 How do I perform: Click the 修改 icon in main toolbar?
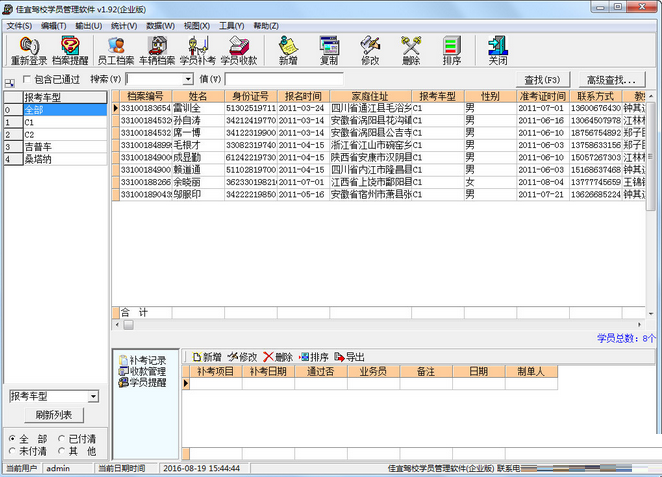pos(370,51)
